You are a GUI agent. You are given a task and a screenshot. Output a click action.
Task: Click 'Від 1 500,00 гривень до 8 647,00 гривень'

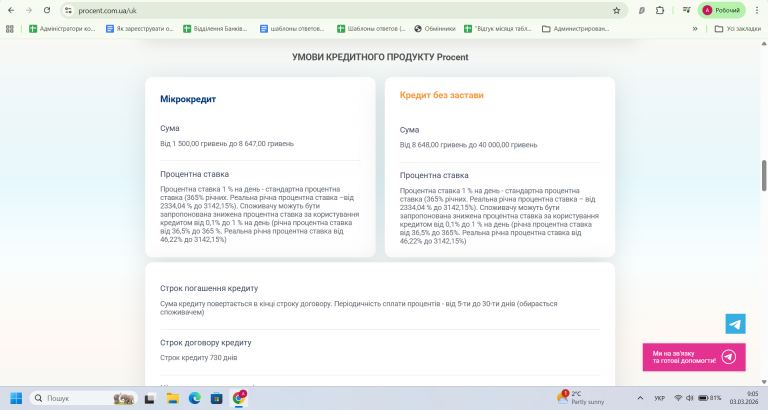pyautogui.click(x=227, y=144)
